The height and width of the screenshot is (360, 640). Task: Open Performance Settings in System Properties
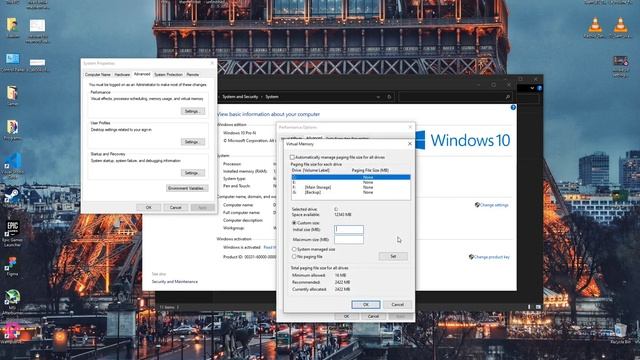pos(193,111)
